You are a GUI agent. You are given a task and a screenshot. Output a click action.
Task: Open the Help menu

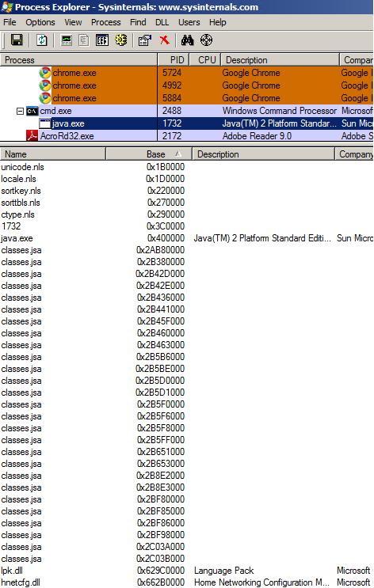click(x=217, y=22)
